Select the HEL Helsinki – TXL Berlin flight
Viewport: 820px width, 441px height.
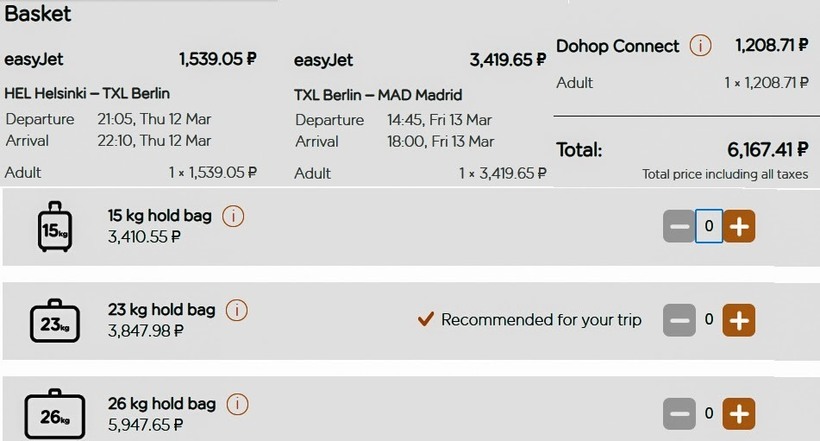(x=87, y=94)
